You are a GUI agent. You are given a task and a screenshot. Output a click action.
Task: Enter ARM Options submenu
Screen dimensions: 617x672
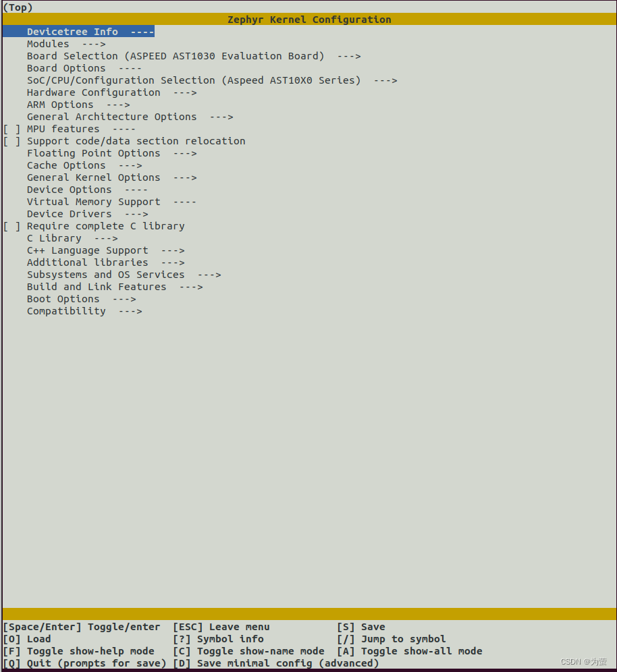point(78,105)
